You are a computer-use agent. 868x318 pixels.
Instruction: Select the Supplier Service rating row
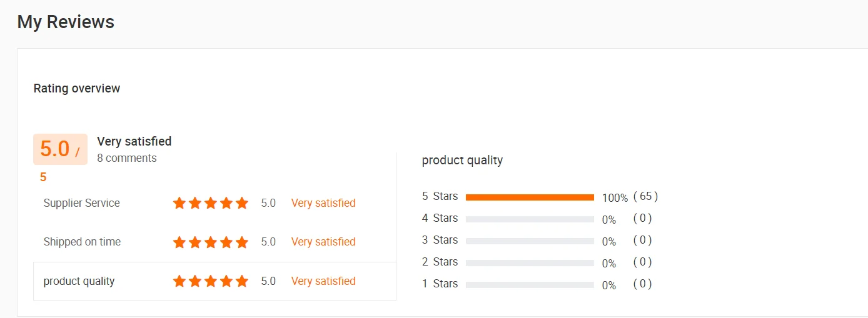81,203
